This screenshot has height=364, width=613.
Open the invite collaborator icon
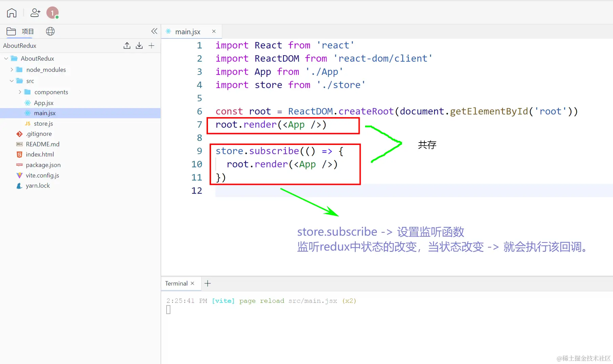click(x=35, y=13)
